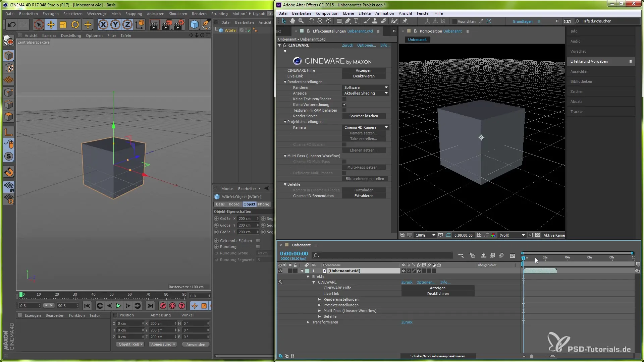Click Anzeigen next to CINEWARE Hilfe in the effect controls panel
Image resolution: width=644 pixels, height=362 pixels.
pyautogui.click(x=364, y=70)
